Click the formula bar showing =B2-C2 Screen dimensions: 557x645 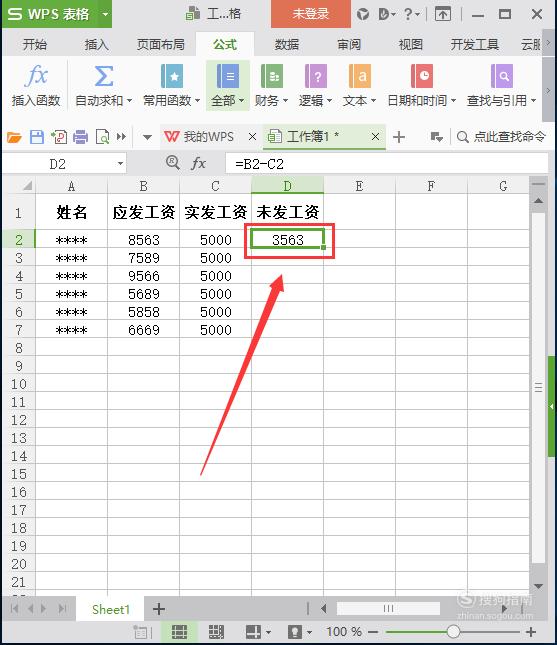click(387, 164)
